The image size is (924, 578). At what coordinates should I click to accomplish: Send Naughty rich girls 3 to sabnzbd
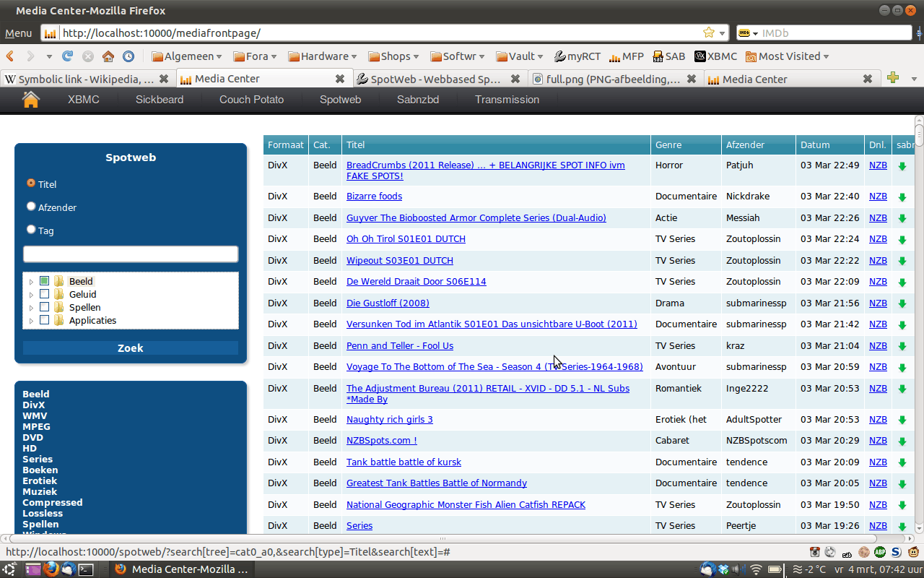click(x=902, y=420)
